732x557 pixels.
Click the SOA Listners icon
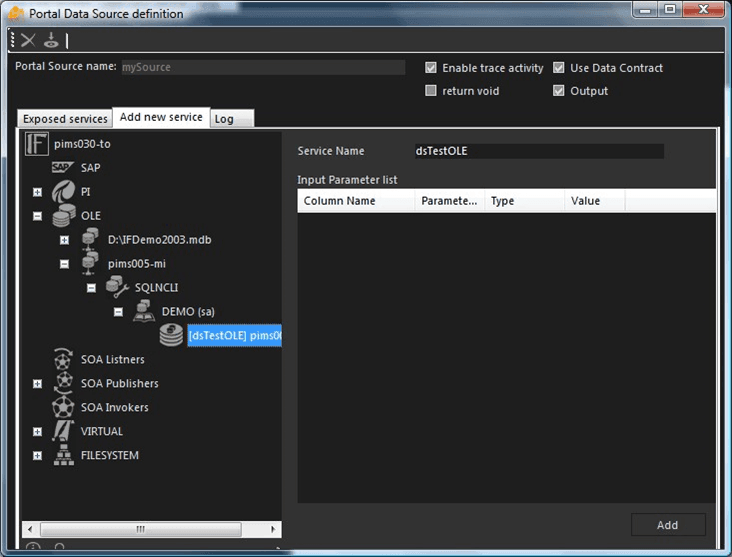(63, 359)
